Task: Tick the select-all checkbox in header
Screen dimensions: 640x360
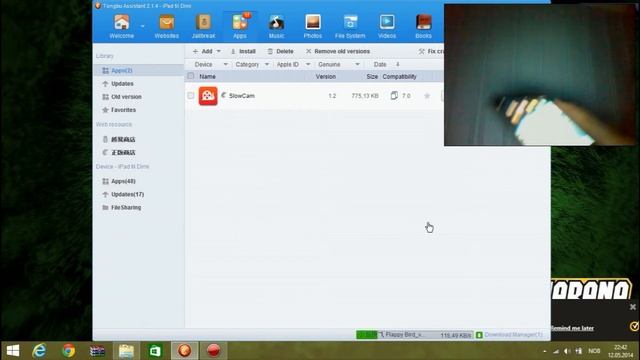Action: point(191,76)
